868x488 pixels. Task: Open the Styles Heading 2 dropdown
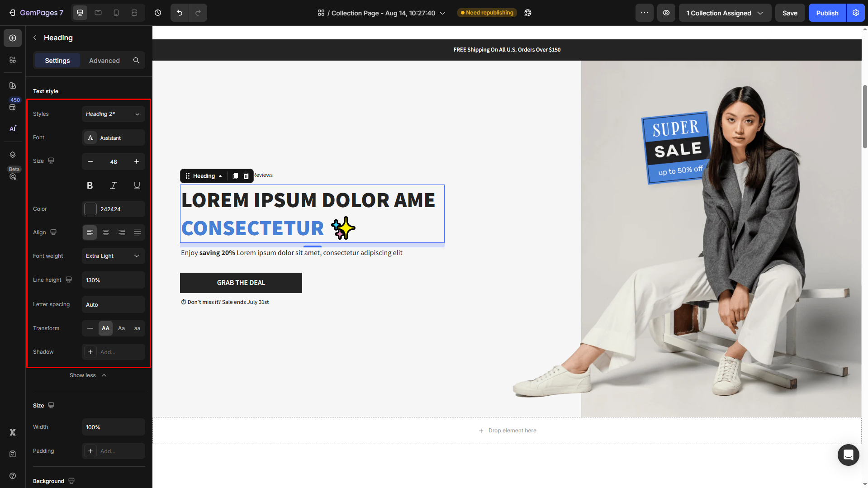point(114,114)
